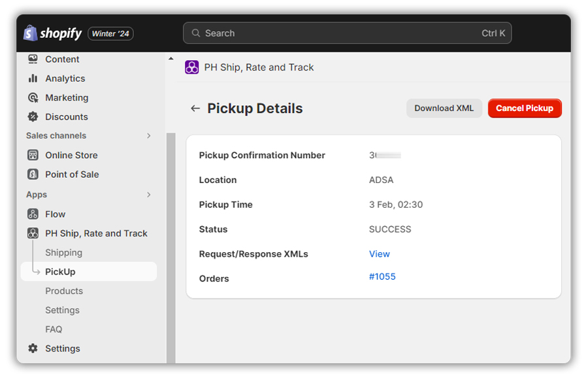Screen dimensions: 588x377
Task: Open PH Ship, Rate and Track app in sidebar
Action: pyautogui.click(x=97, y=233)
